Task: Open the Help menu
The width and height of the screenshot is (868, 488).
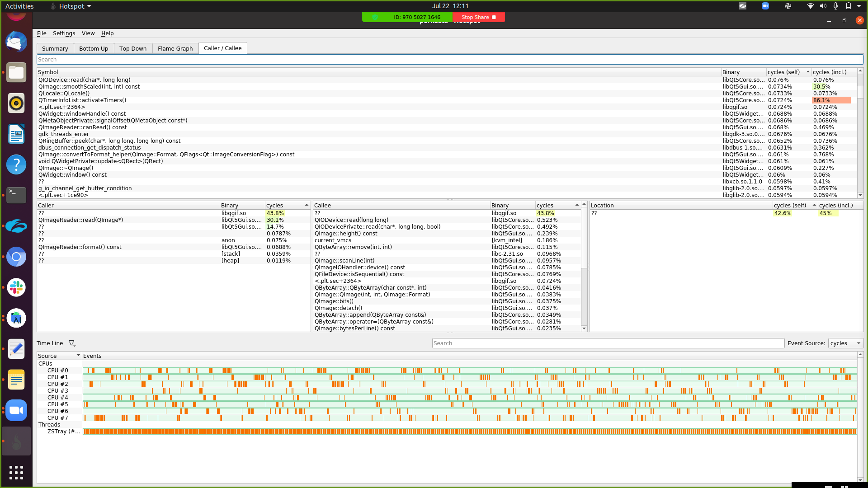Action: click(x=107, y=33)
